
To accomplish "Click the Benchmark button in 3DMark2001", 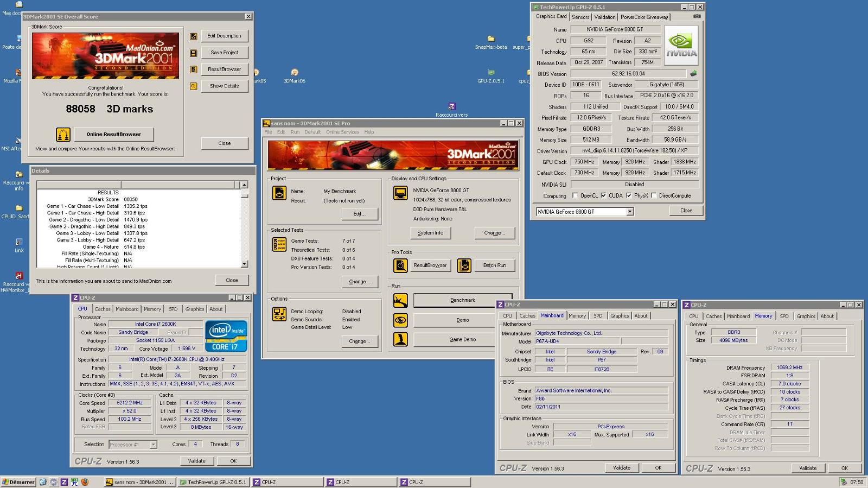I will coord(462,300).
